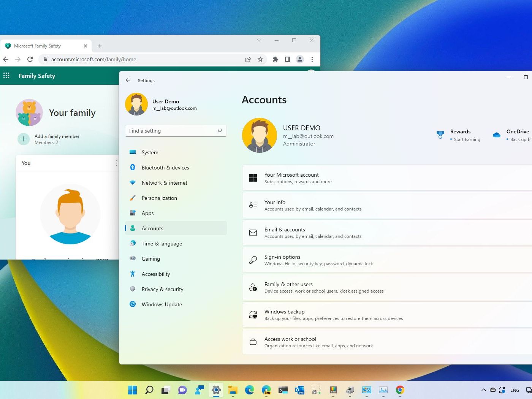Open Time & language settings
The height and width of the screenshot is (399, 532).
pyautogui.click(x=176, y=244)
